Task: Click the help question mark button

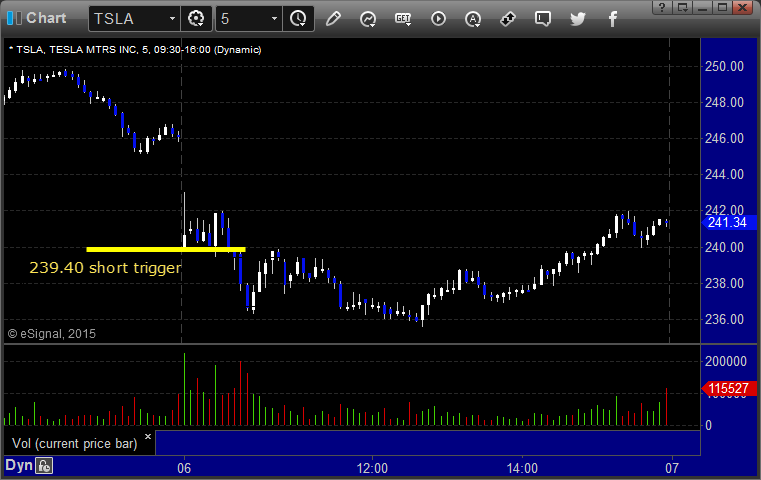Action: [x=662, y=7]
